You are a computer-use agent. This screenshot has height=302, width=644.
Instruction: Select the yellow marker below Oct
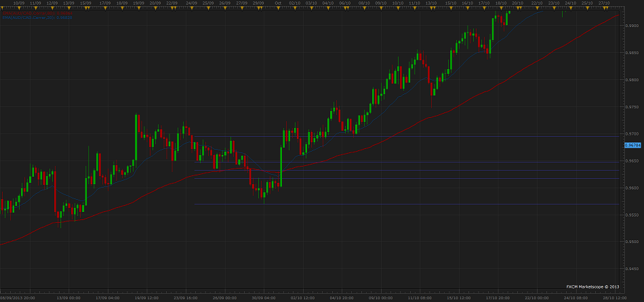(x=279, y=9)
